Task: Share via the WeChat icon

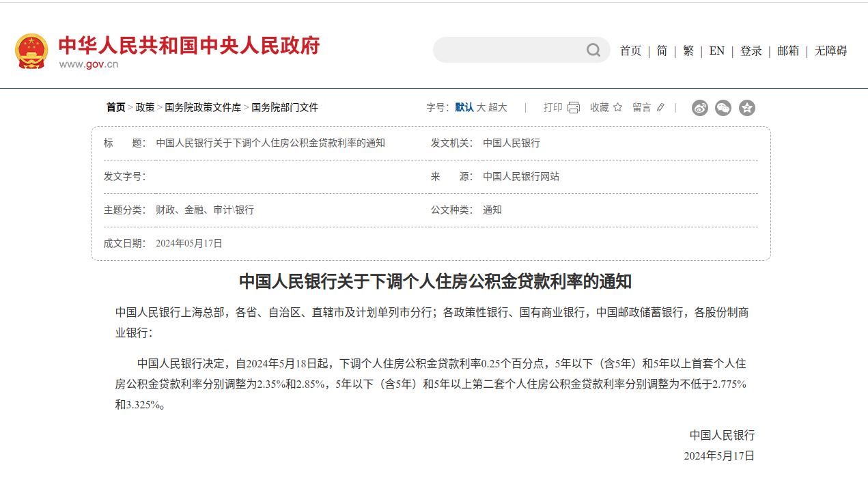Action: point(723,107)
